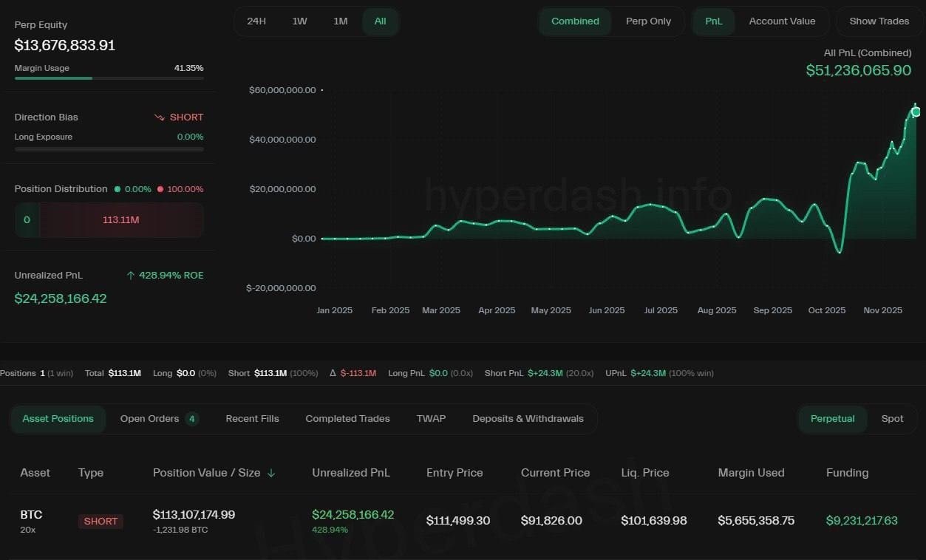Open the Deposits & Withdrawals tab
The image size is (926, 560).
click(x=528, y=419)
